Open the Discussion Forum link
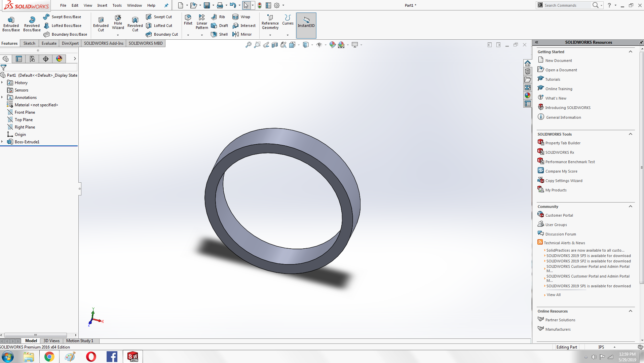The image size is (644, 363). pos(561,234)
